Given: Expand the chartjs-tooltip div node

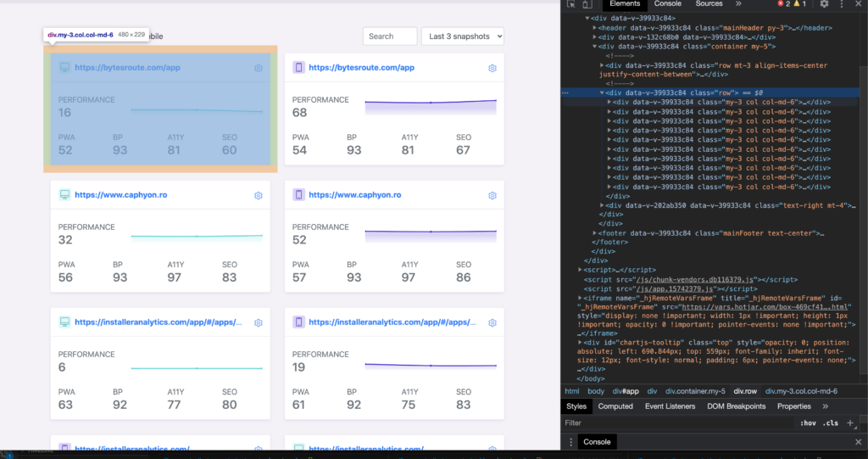Looking at the screenshot, I should [580, 343].
